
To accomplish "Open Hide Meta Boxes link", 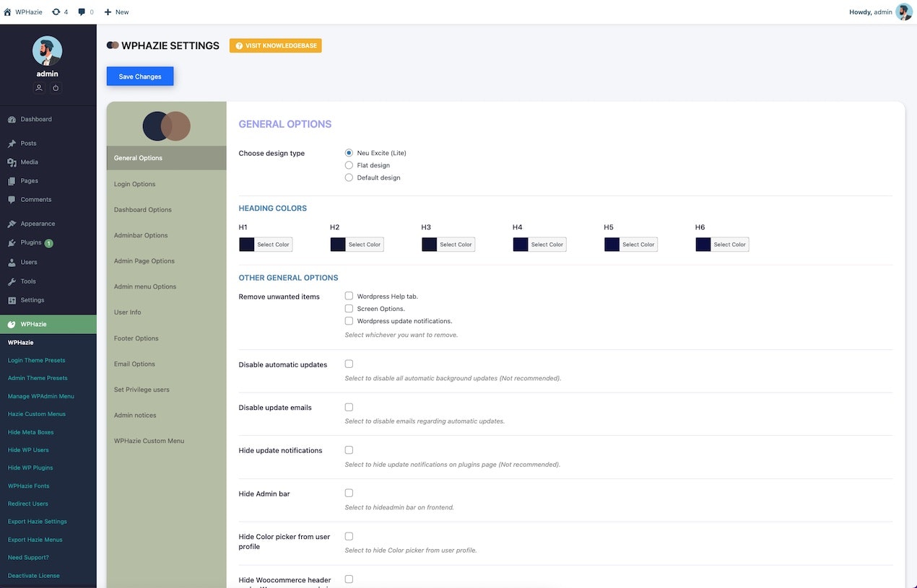I will pyautogui.click(x=31, y=432).
